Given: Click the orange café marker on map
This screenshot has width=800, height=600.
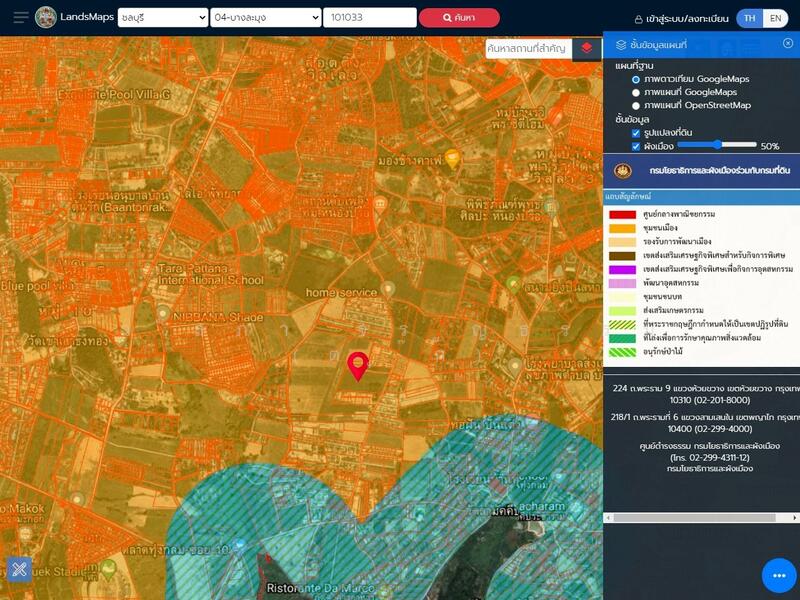Looking at the screenshot, I should coord(452,158).
